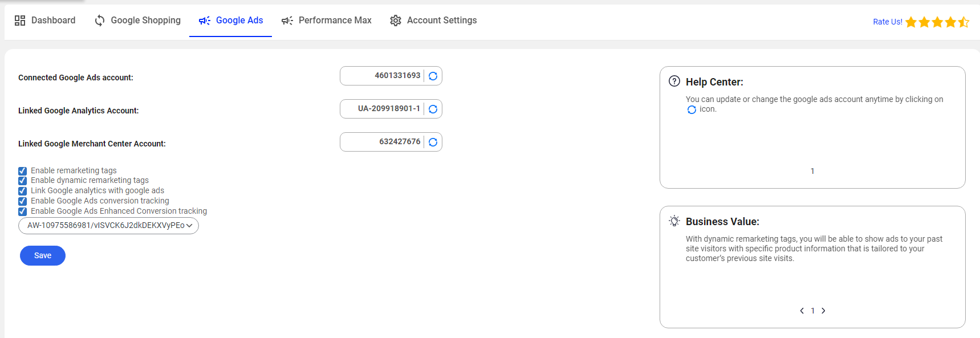The width and height of the screenshot is (980, 338).
Task: Disable Google Ads Enhanced Conversion tracking
Action: [x=23, y=211]
